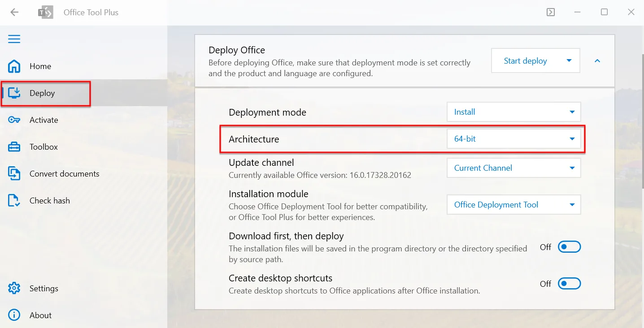Screen dimensions: 644x328
Task: Click the Convert documents icon
Action: pos(14,174)
